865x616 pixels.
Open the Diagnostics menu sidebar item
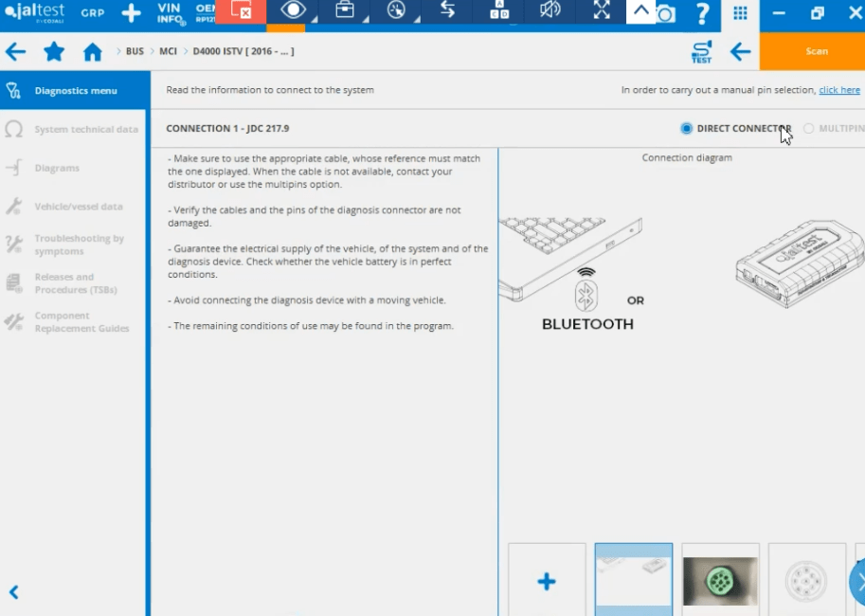click(75, 91)
